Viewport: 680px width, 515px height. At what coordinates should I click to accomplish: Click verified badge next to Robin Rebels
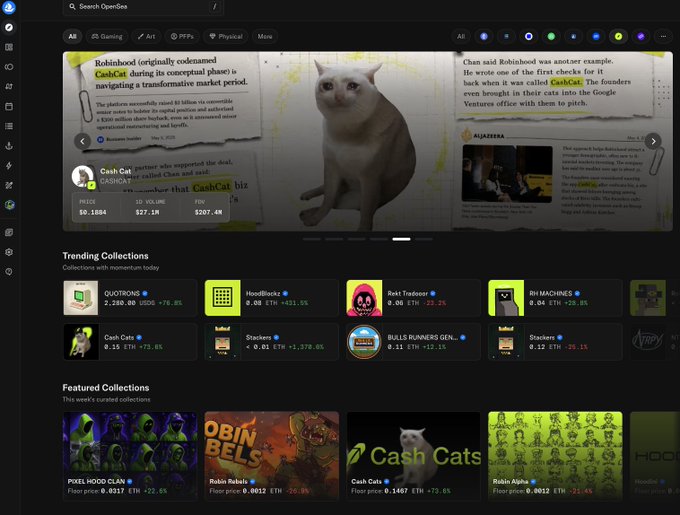point(252,481)
